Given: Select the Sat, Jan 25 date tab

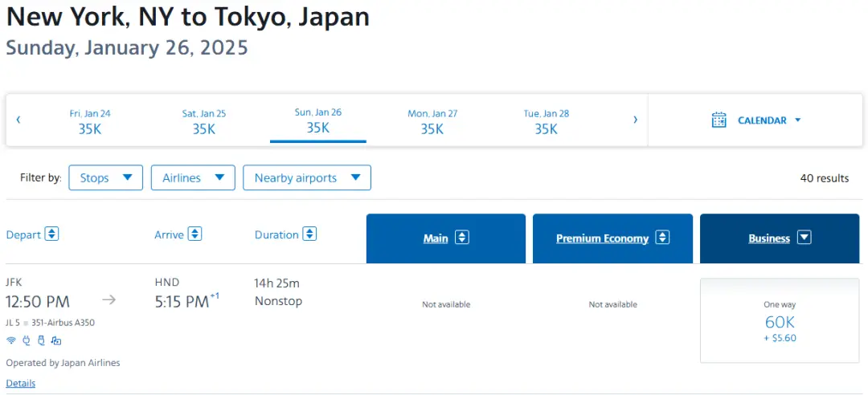Looking at the screenshot, I should [204, 121].
